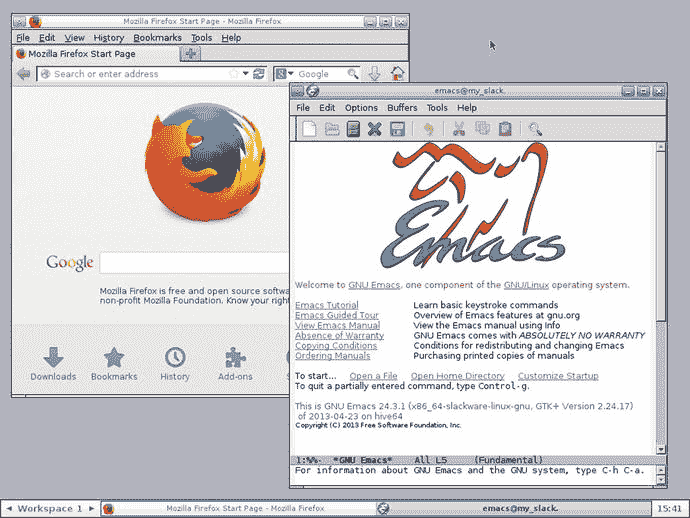Click Emacs Open File folder icon
Image resolution: width=690 pixels, height=518 pixels.
332,129
